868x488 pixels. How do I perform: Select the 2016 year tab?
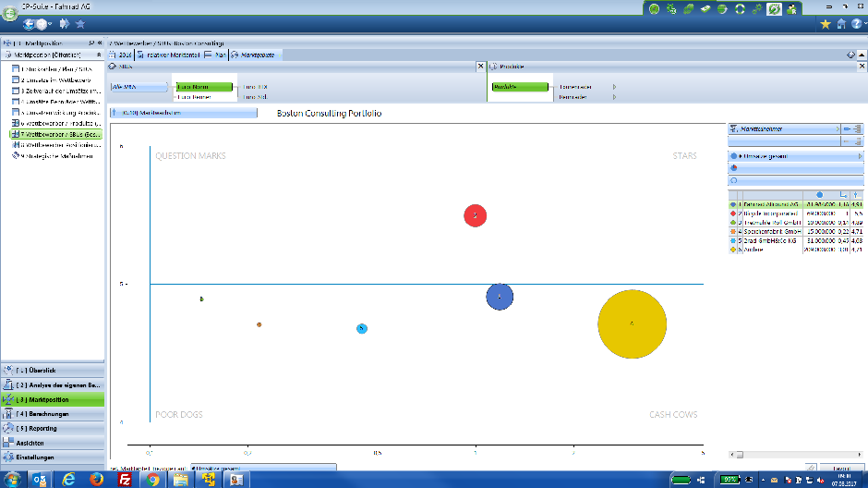(x=121, y=55)
